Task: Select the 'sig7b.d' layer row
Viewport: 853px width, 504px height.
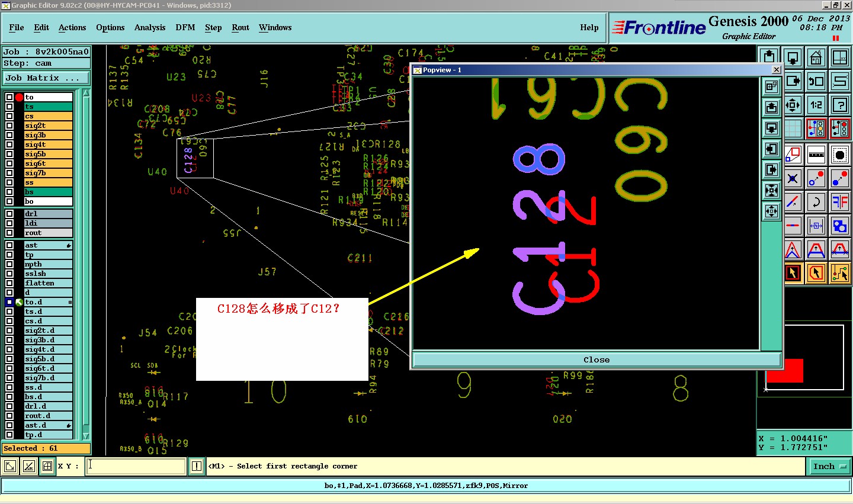Action: (48, 378)
